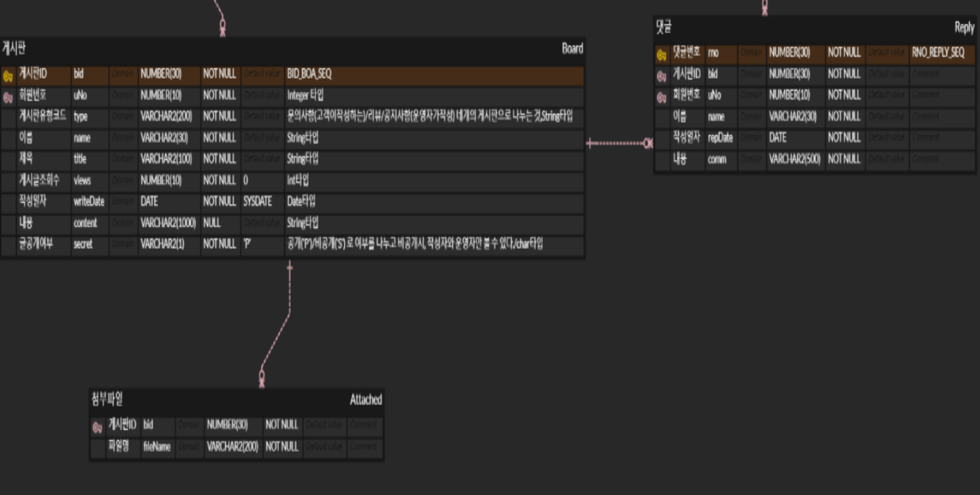Select the Board table header
980x495 pixels.
[x=289, y=49]
